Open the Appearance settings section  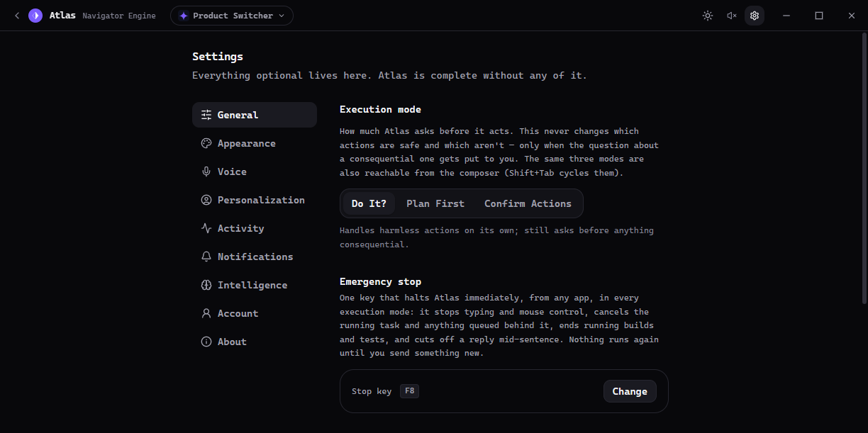255,143
